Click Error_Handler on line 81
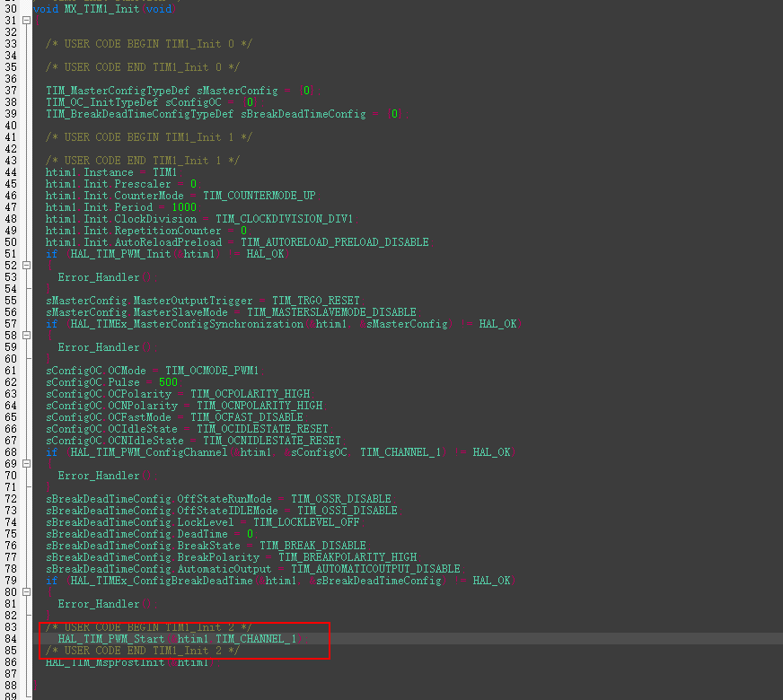 pyautogui.click(x=99, y=604)
